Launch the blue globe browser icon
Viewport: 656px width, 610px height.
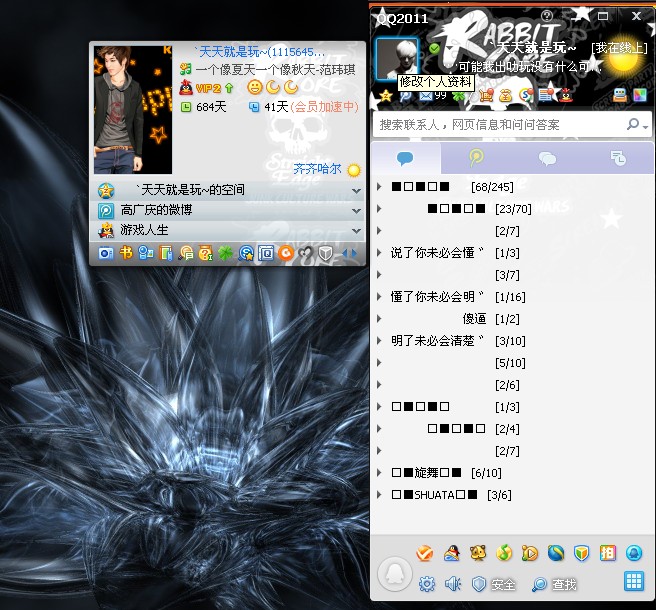click(556, 553)
